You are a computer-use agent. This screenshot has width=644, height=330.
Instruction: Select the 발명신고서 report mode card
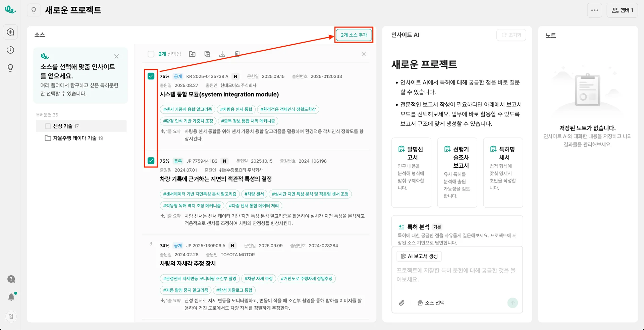pos(411,172)
